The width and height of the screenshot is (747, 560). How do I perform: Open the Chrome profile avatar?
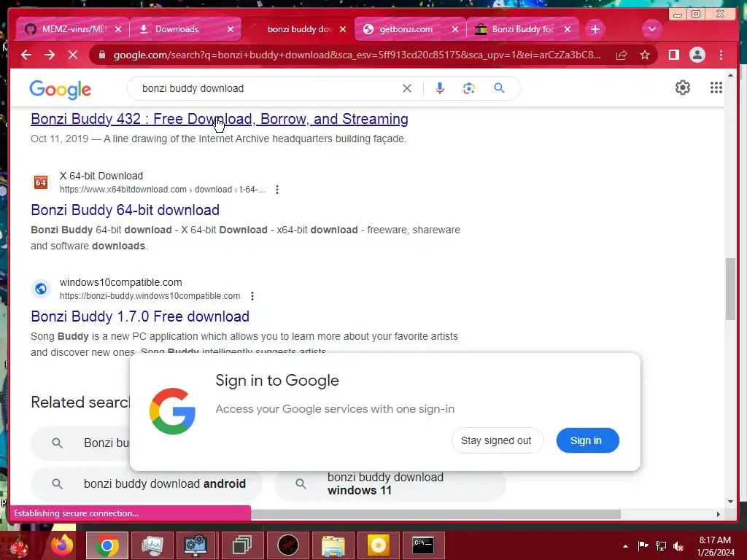697,55
